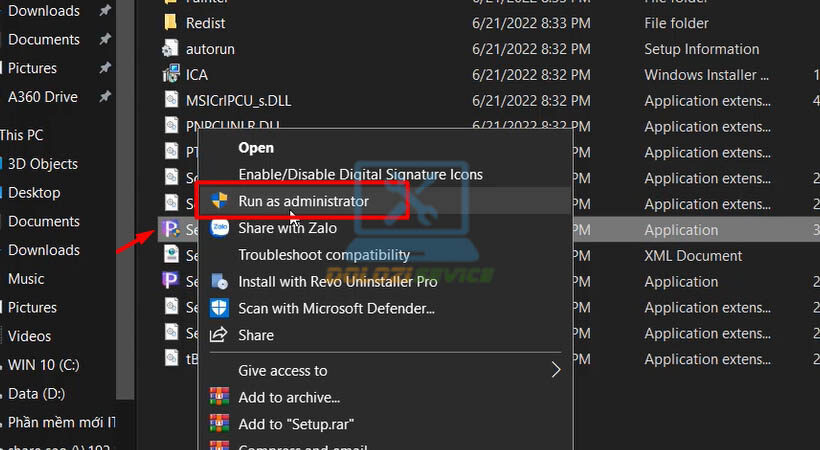
Task: Open 3D Objects under This PC
Action: [43, 164]
